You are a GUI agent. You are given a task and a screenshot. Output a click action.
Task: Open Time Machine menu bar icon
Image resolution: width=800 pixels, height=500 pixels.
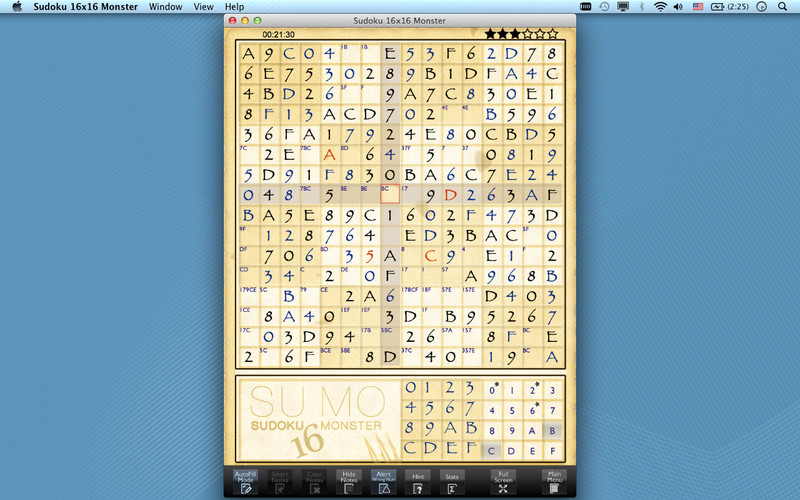[604, 7]
